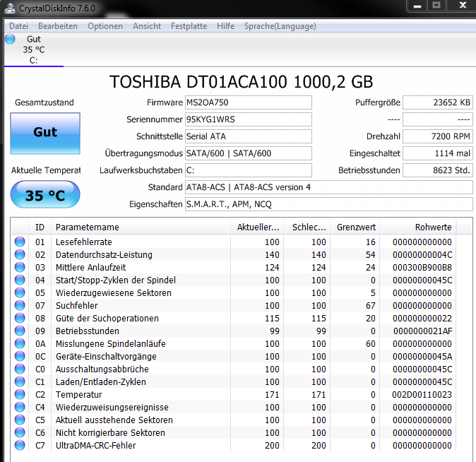Close the CrystalDiskInfo window

(462, 6)
